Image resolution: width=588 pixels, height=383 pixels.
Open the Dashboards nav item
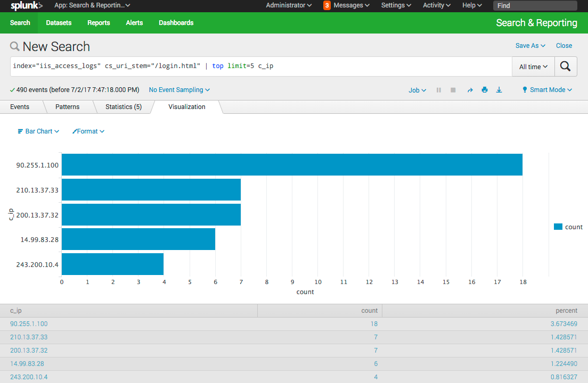(x=176, y=23)
